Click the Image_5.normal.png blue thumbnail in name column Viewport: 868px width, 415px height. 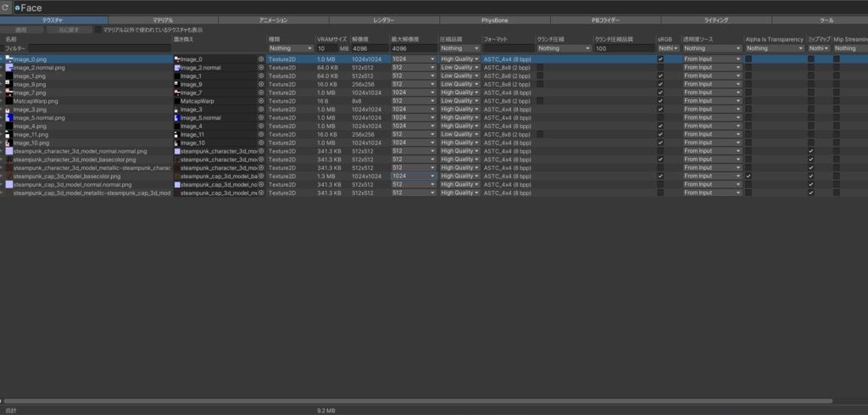8,117
